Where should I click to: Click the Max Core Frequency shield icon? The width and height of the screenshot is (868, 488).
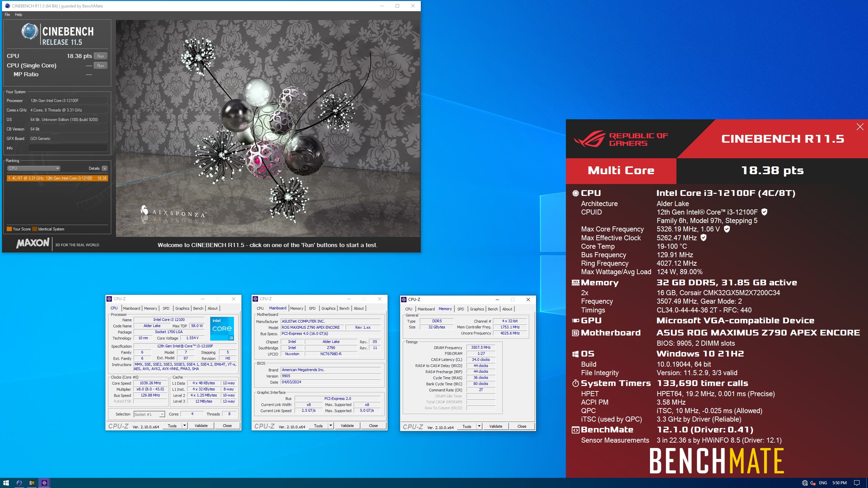click(727, 229)
